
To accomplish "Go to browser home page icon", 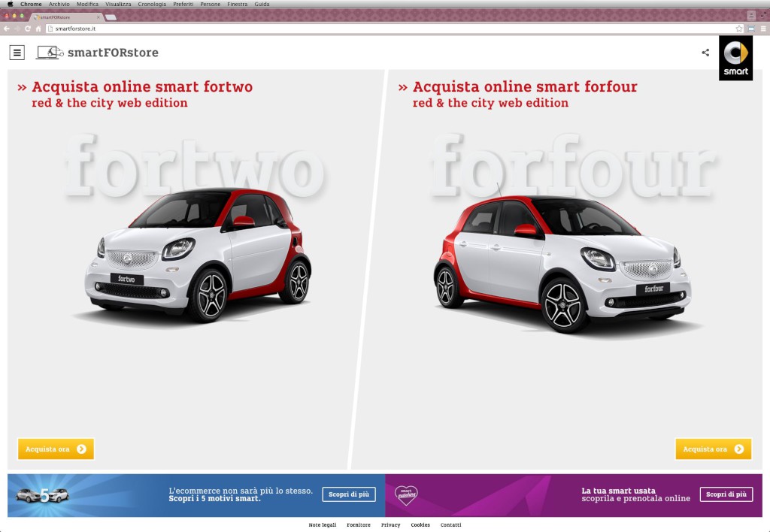I will [x=38, y=29].
